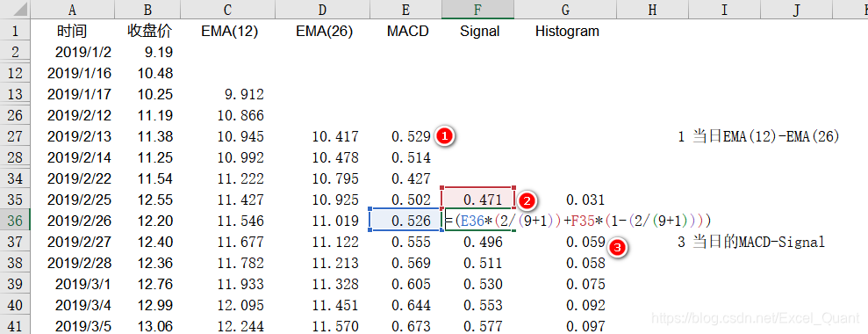Select date cell 2019/2/12
Viewport: 868px width, 334px height.
73,115
